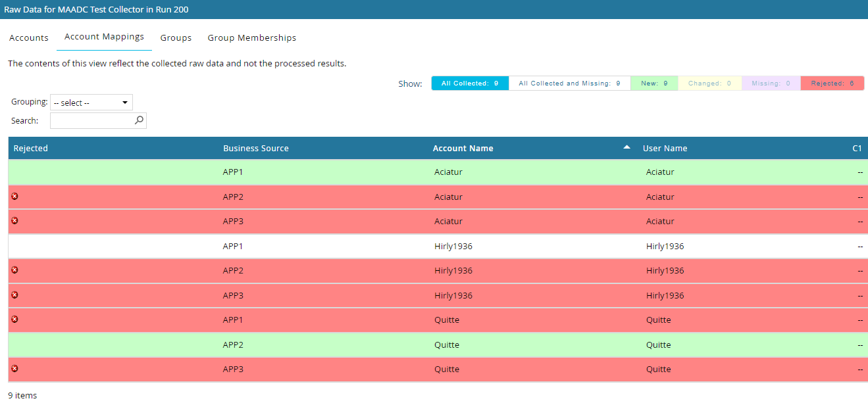The height and width of the screenshot is (405, 868).
Task: Click rejected icon for APP3 Aciatur row
Action: pos(15,220)
